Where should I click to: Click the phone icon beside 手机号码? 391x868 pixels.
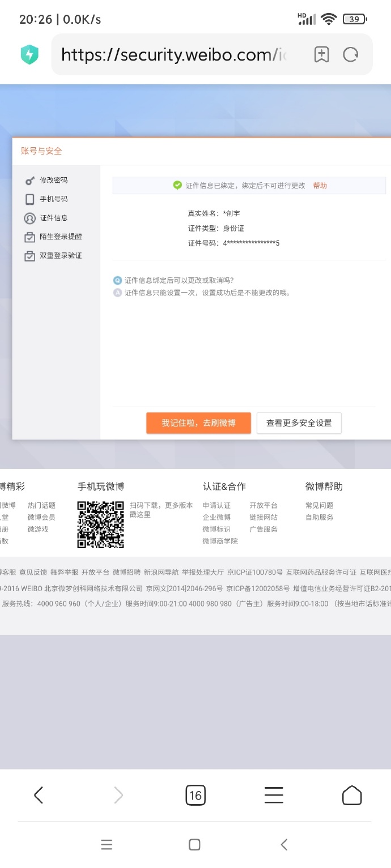point(30,199)
